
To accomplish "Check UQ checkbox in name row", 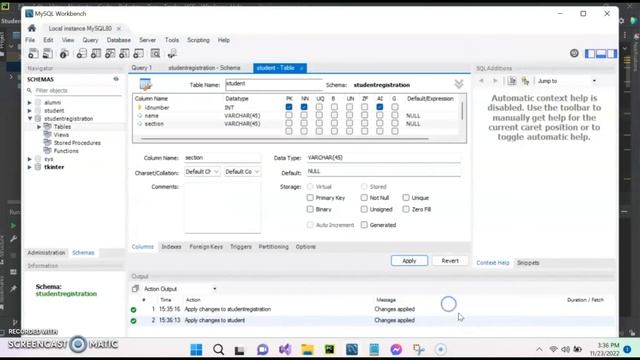I will click(319, 115).
